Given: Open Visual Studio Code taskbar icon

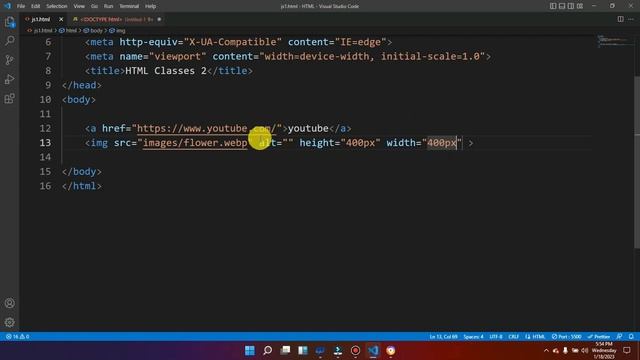Looking at the screenshot, I should 373,351.
